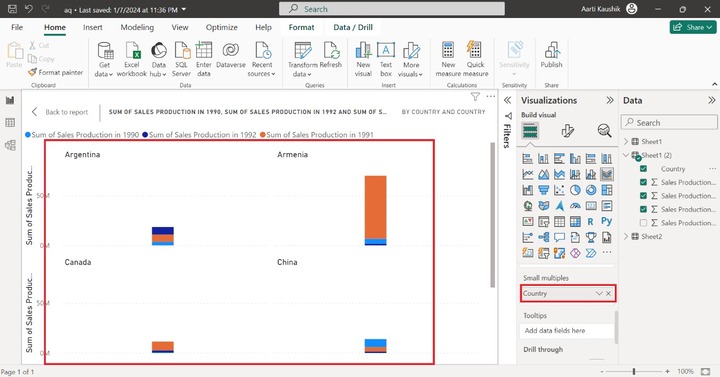Check the unchecked Sales Production field
720x377 pixels.
(x=643, y=223)
